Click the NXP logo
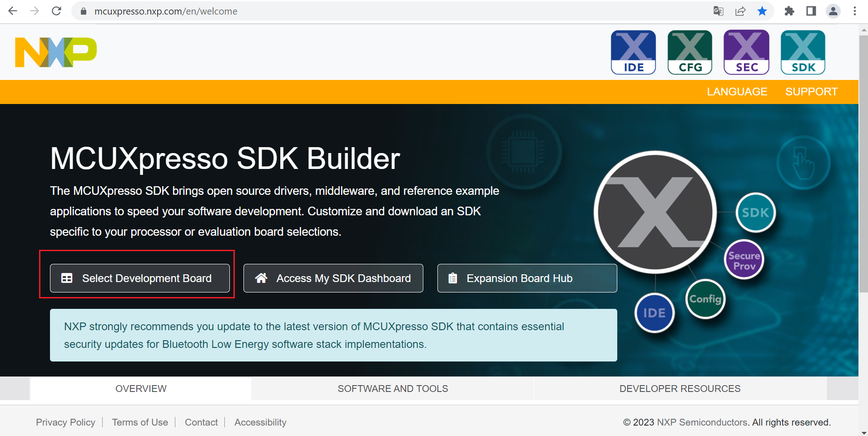Image resolution: width=868 pixels, height=436 pixels. pos(56,52)
